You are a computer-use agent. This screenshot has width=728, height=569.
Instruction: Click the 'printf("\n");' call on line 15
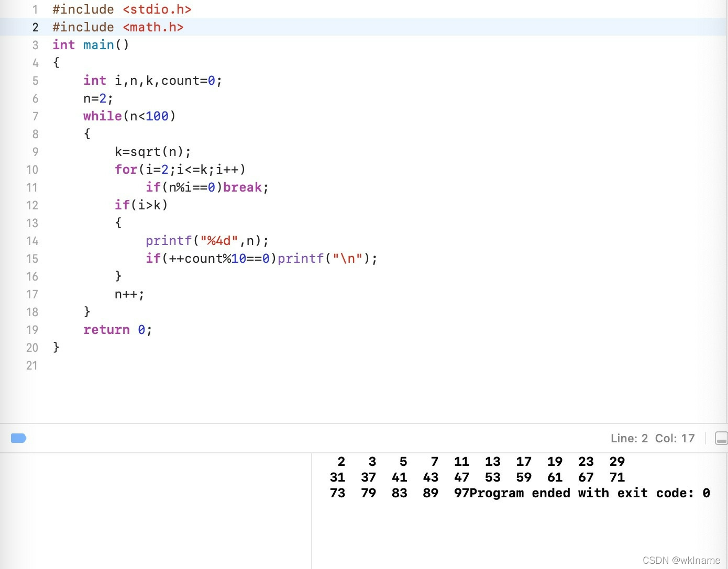point(327,259)
